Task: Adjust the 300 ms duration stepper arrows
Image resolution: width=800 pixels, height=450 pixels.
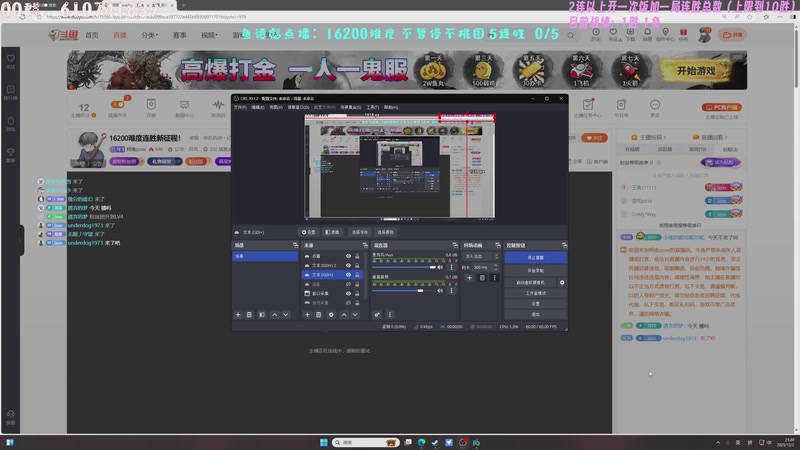Action: point(495,267)
